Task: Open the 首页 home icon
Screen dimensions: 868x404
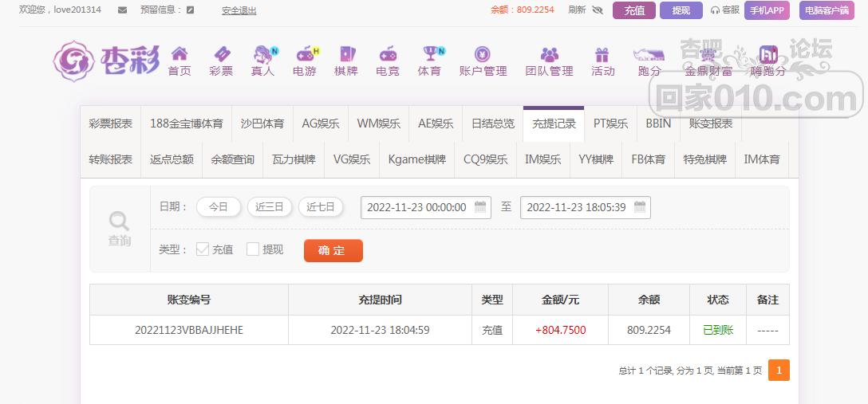Action: click(180, 53)
